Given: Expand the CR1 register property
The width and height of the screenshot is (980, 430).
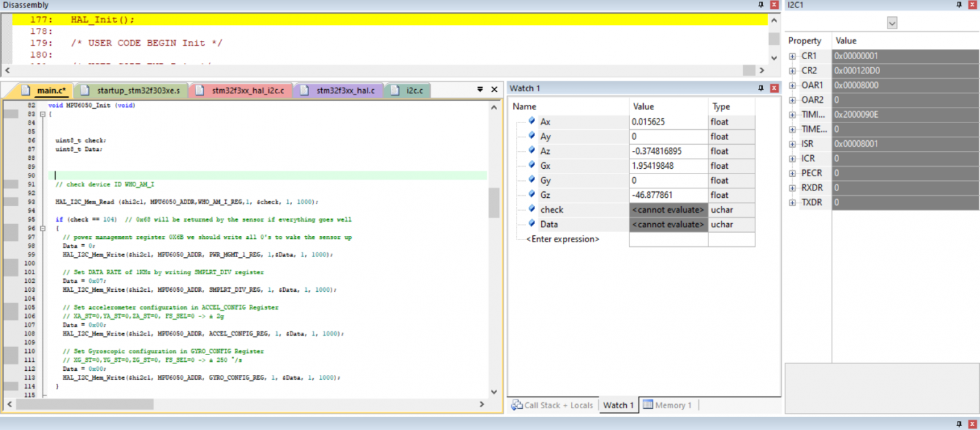Looking at the screenshot, I should pyautogui.click(x=792, y=56).
